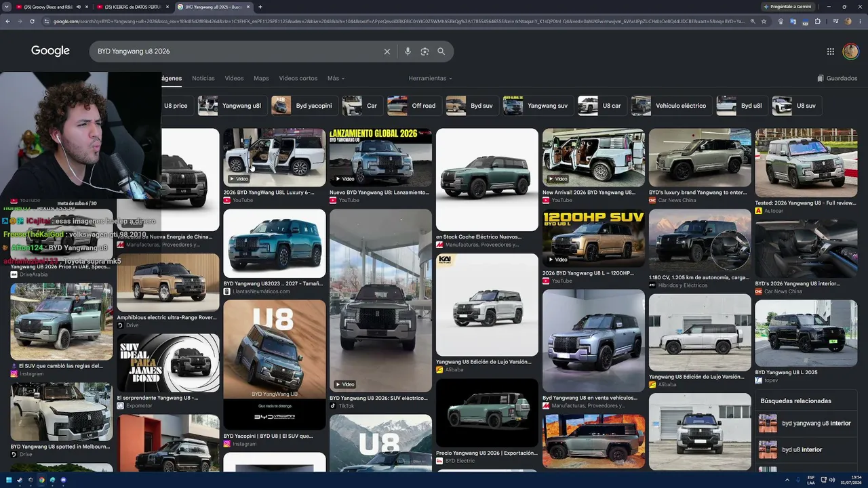Filter images by U8 suv chip

coord(797,106)
